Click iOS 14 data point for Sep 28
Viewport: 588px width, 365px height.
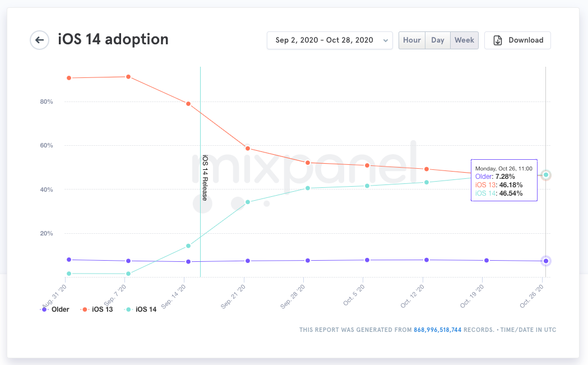point(307,188)
